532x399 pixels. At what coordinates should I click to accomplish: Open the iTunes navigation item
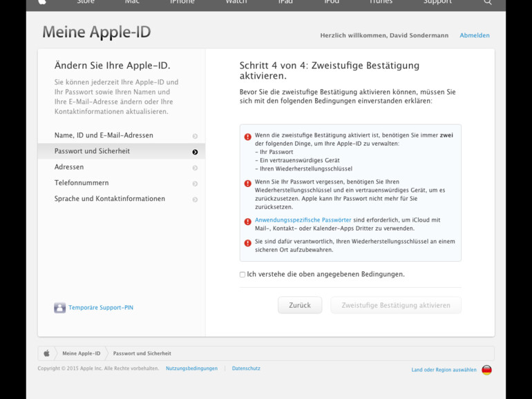click(381, 2)
